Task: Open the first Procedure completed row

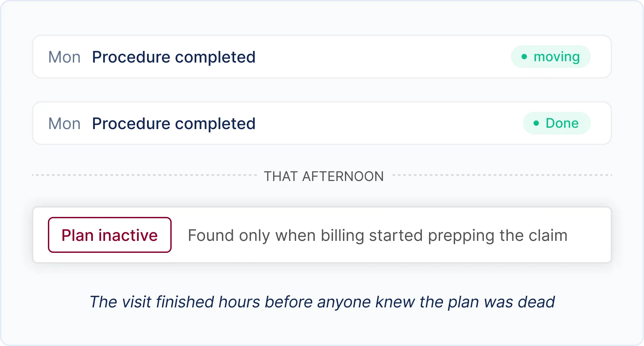Action: [322, 57]
